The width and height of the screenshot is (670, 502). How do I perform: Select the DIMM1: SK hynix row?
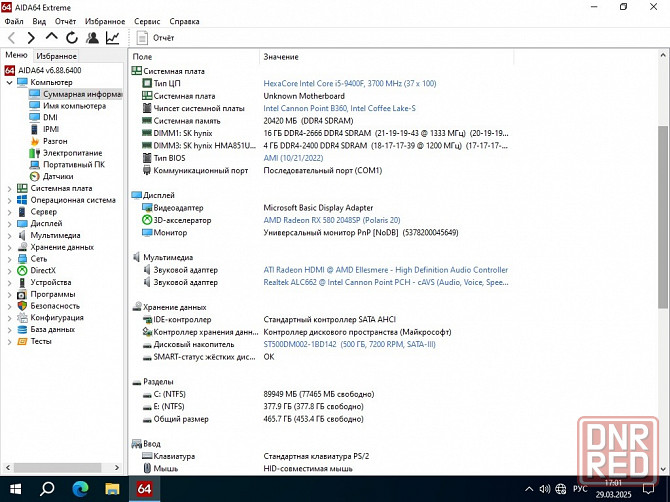point(322,133)
